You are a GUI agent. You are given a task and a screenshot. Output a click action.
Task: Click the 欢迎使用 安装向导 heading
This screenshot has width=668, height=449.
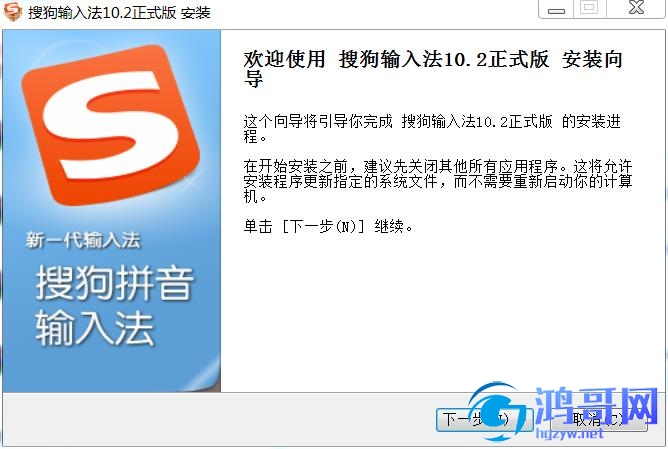(x=433, y=68)
